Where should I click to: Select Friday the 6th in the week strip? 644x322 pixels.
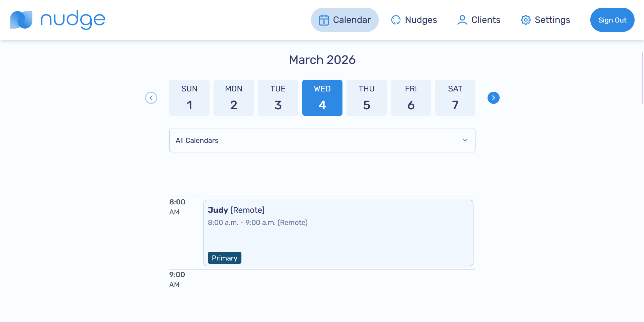click(411, 98)
